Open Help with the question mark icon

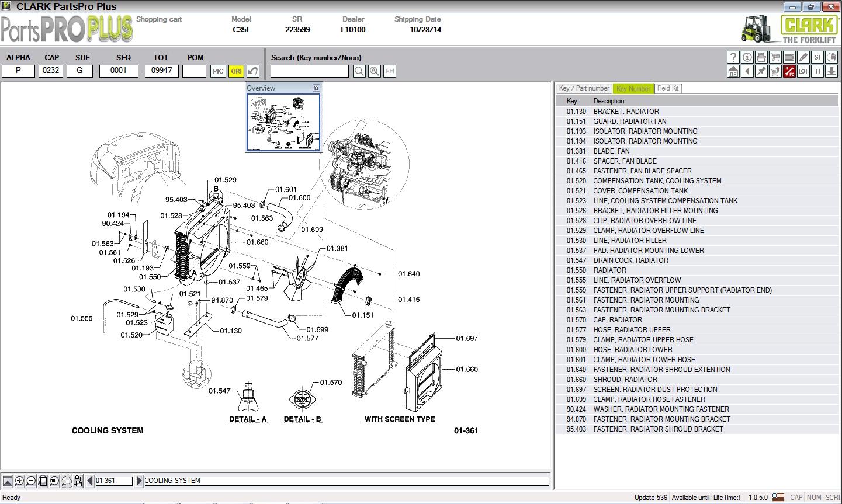(x=733, y=57)
